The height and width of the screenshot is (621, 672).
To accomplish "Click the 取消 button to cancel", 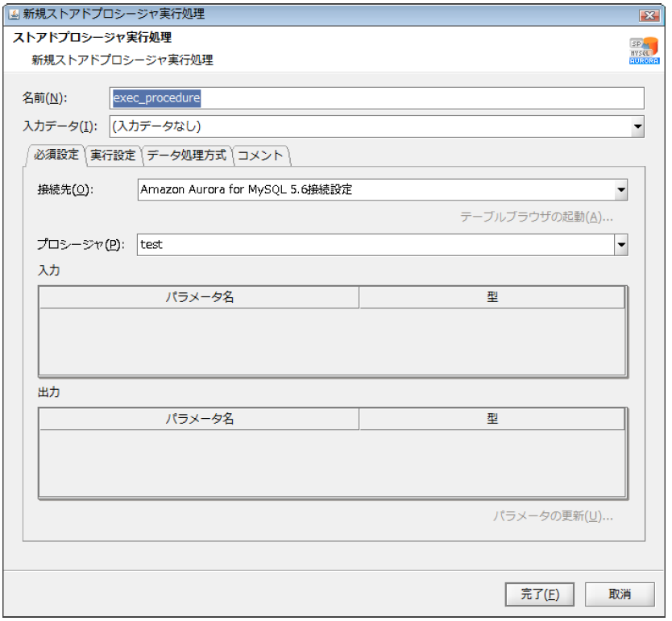I will click(620, 594).
